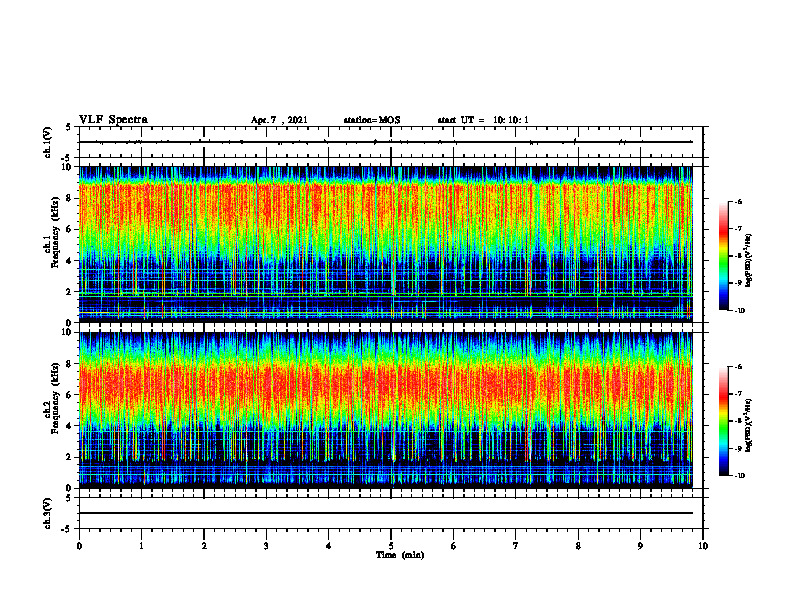Click the '-10' label on ch.2 color bar
This screenshot has width=792, height=612.
pyautogui.click(x=739, y=475)
